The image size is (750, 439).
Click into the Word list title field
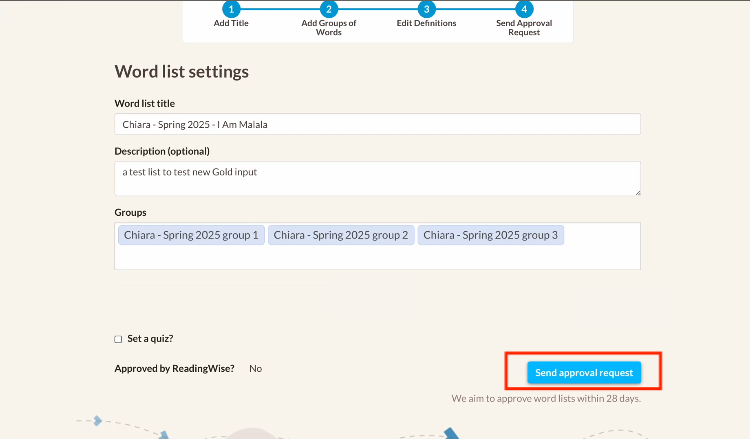coord(377,124)
